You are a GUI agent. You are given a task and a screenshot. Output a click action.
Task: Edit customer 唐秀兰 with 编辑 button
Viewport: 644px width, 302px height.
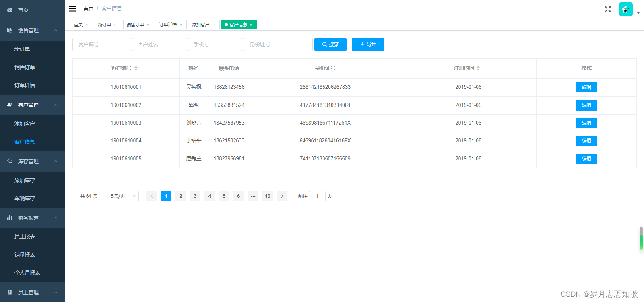[586, 159]
